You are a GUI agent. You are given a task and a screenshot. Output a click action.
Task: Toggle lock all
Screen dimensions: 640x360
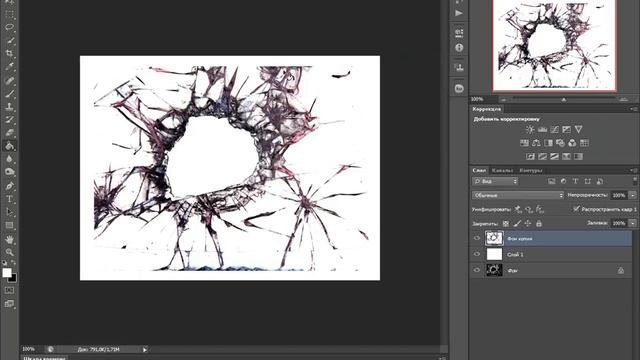tap(539, 224)
